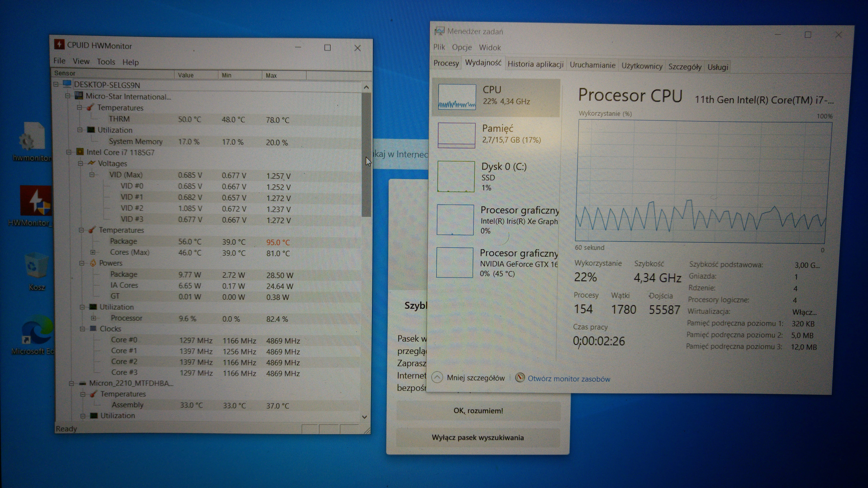The width and height of the screenshot is (868, 488).
Task: Select the HWMonitor installer desktop icon
Action: 34,206
